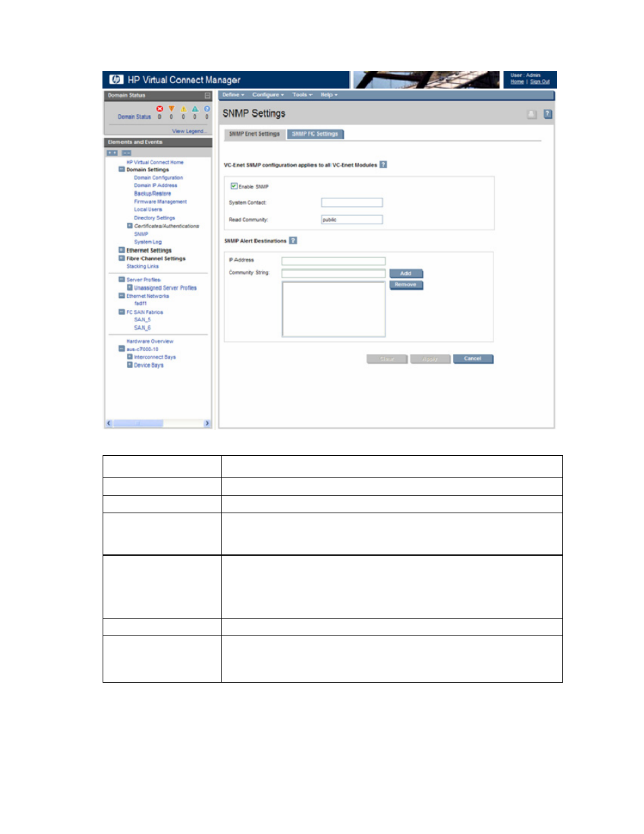Click the Domain Status link

pyautogui.click(x=134, y=117)
